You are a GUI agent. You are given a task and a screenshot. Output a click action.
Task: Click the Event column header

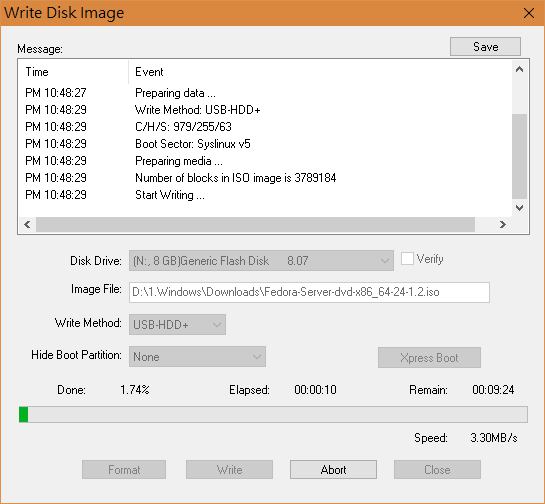(x=320, y=72)
